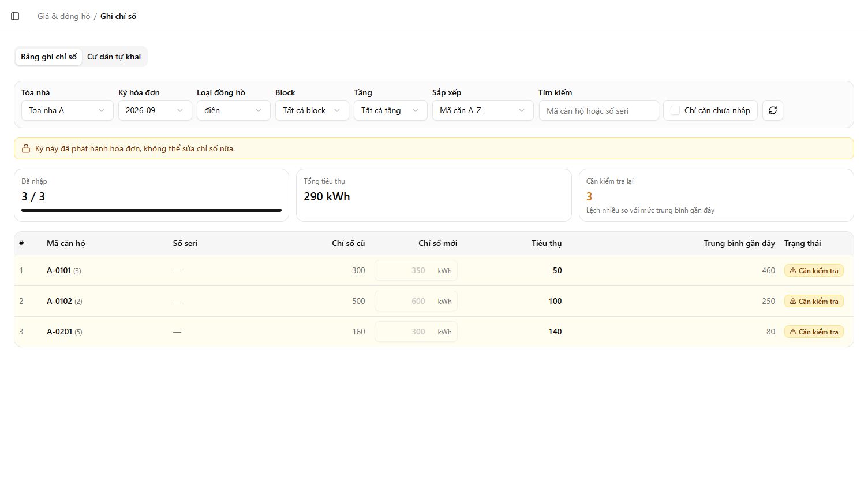Viewport: 868px width, 495px height.
Task: Toggle the sidebar panel icon
Action: point(15,16)
